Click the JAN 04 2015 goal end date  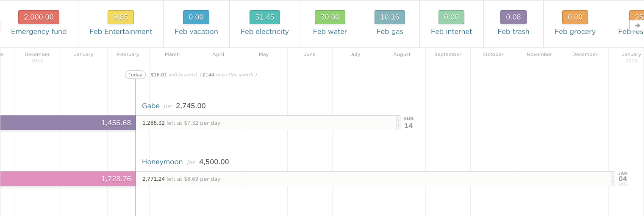click(x=623, y=179)
